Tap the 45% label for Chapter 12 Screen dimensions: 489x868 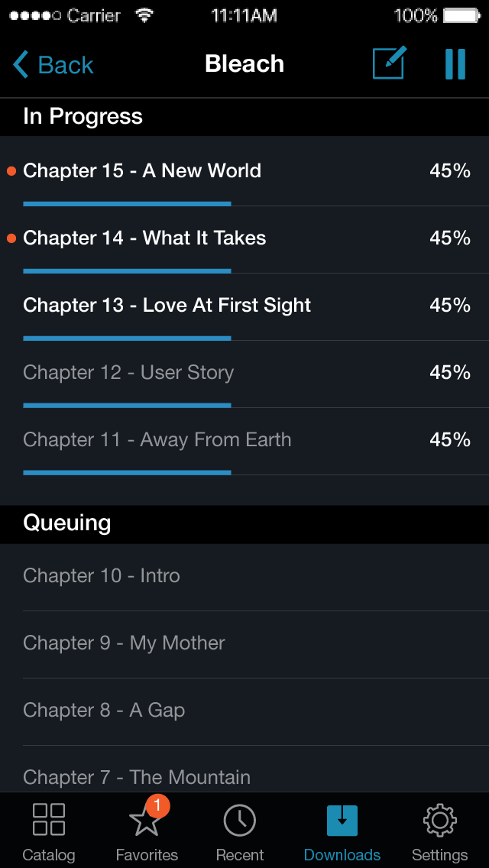click(x=450, y=372)
